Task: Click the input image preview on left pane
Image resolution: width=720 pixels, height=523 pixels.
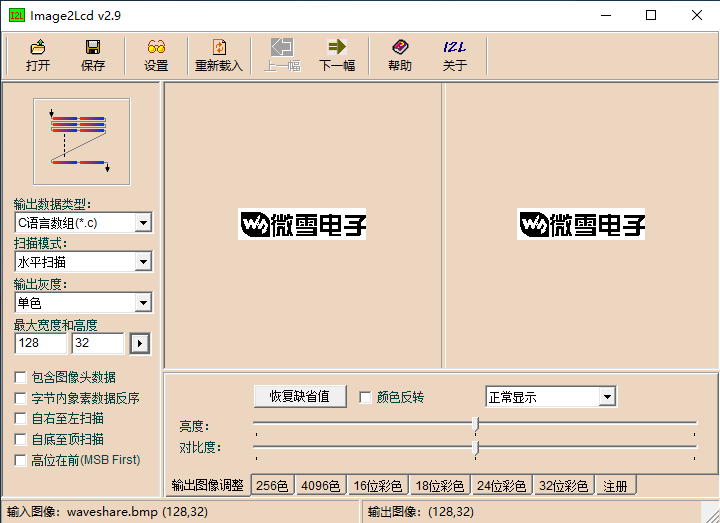Action: pyautogui.click(x=302, y=224)
